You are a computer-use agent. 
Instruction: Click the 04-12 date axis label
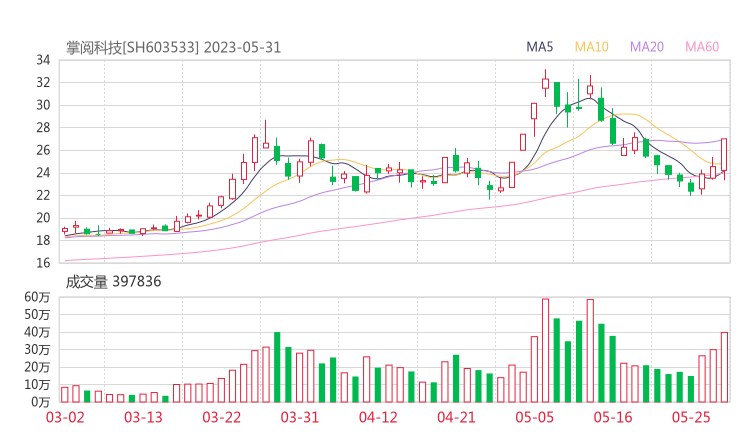coord(378,417)
